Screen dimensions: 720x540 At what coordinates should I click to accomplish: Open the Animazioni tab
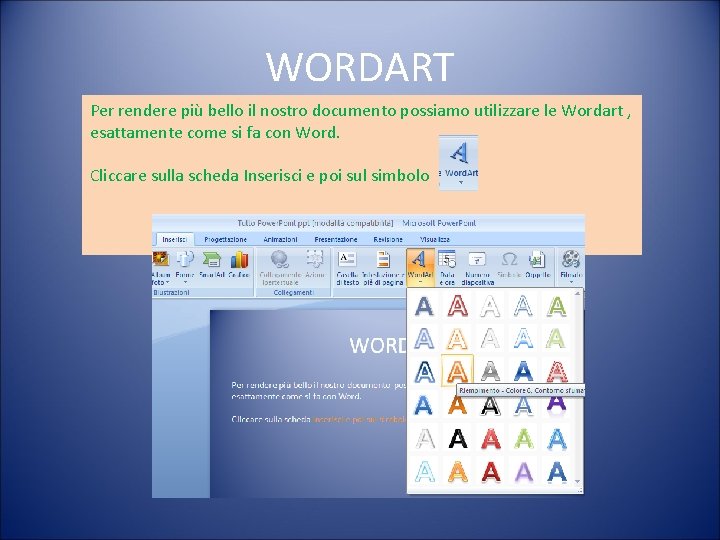[280, 239]
